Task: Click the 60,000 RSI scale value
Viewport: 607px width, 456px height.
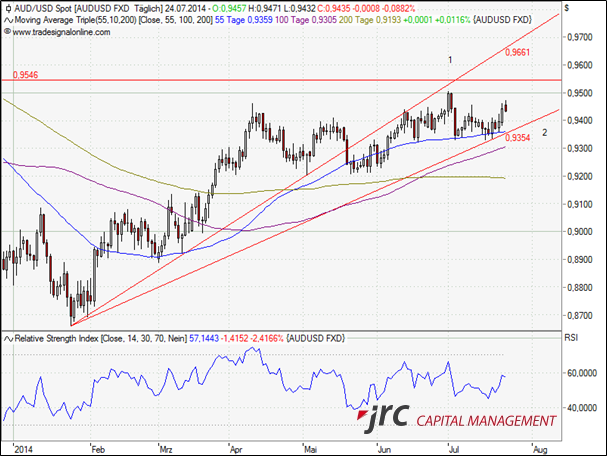Action: (x=579, y=373)
